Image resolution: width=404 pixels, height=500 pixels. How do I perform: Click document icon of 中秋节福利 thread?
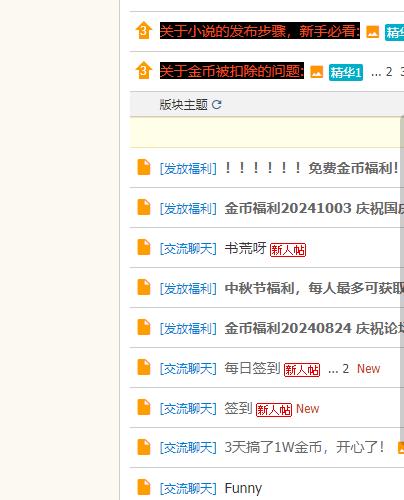[144, 287]
